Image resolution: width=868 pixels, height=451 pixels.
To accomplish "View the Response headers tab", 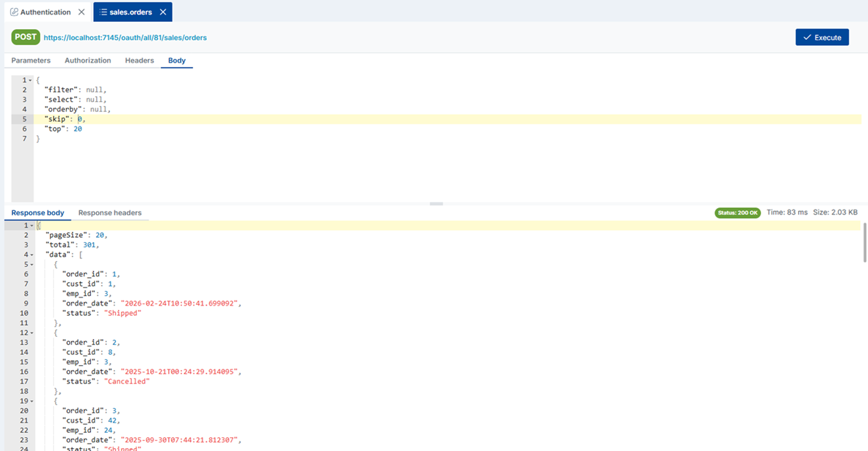I will pos(110,212).
